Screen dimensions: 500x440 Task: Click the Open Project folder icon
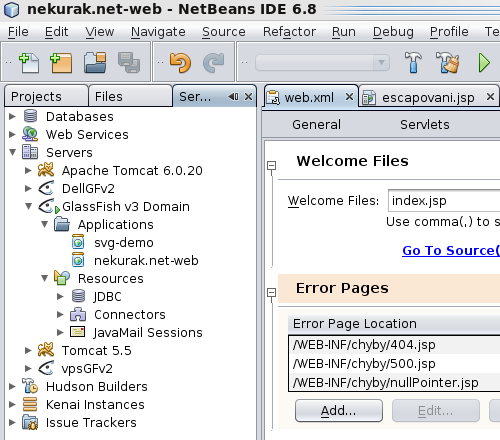tap(95, 62)
